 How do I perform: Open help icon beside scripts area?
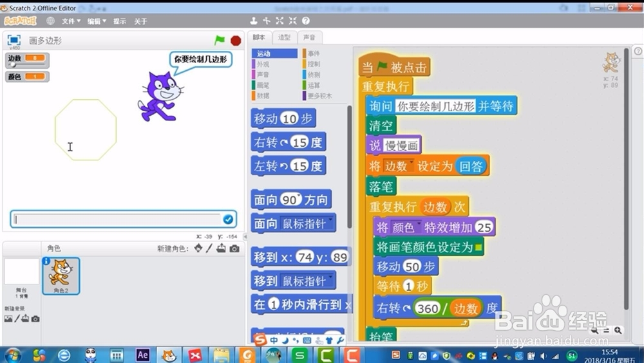point(638,51)
